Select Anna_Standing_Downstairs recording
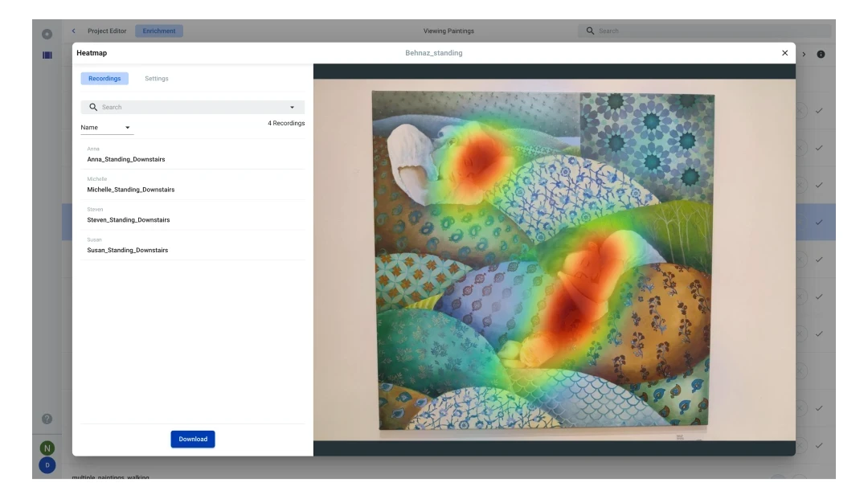 click(x=193, y=154)
